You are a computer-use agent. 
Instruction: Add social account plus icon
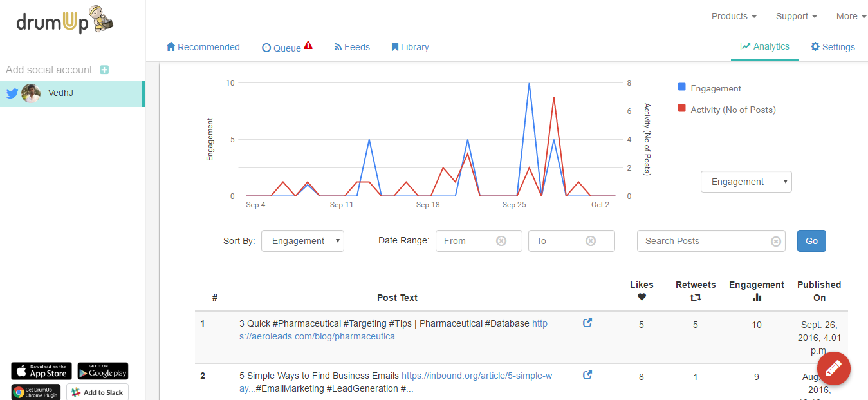pos(104,70)
